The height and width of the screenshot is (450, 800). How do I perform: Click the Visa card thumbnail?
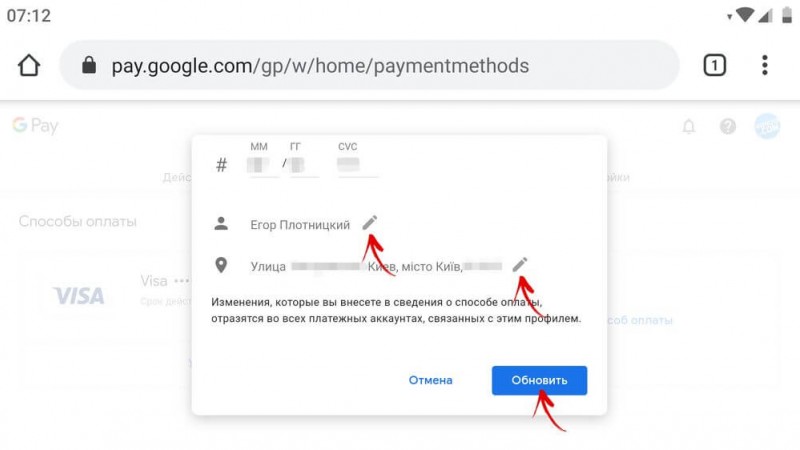click(79, 296)
